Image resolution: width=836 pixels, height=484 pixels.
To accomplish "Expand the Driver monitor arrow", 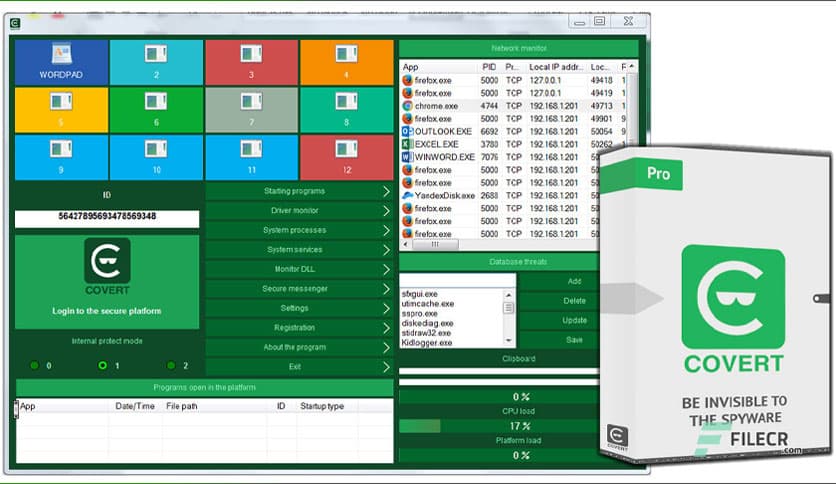I will point(386,211).
